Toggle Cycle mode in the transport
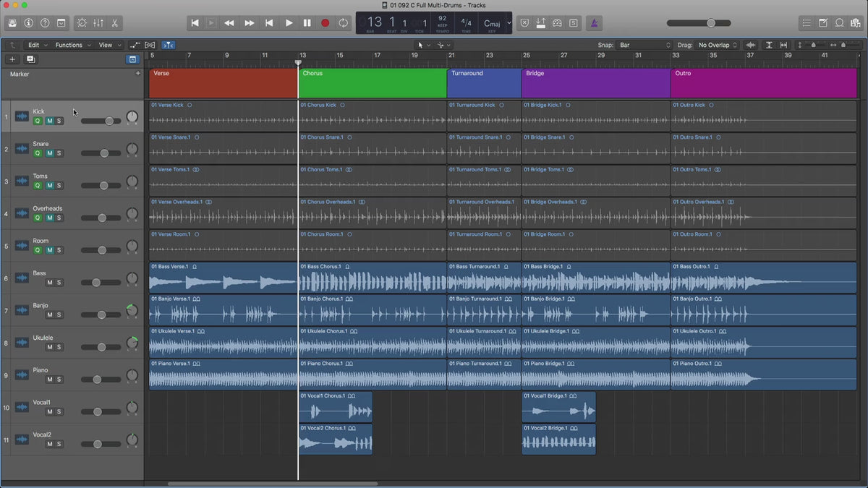 [343, 23]
